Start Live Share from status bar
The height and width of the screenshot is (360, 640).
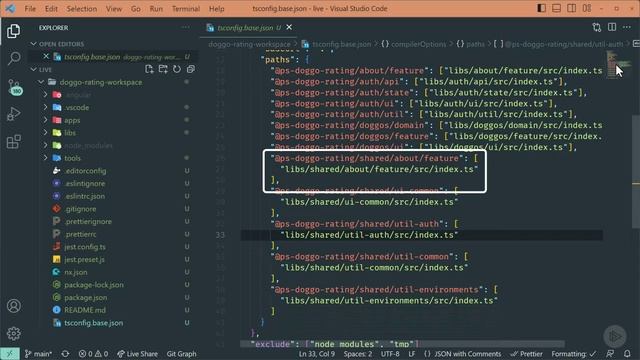(137, 354)
